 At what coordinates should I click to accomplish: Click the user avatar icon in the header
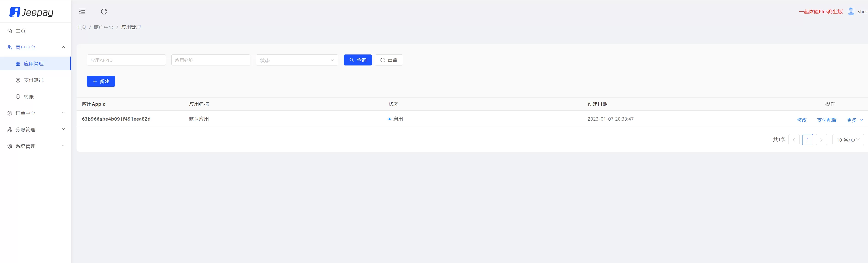(x=851, y=11)
